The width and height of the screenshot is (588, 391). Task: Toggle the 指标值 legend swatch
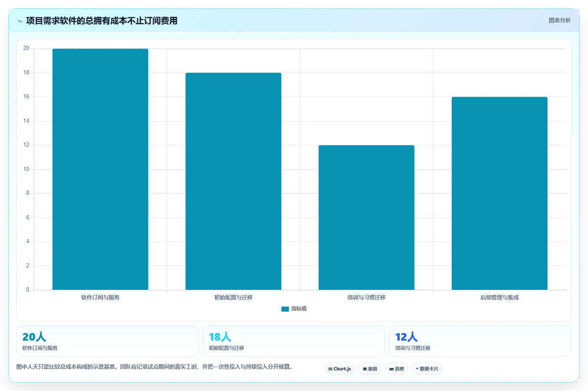(x=285, y=309)
